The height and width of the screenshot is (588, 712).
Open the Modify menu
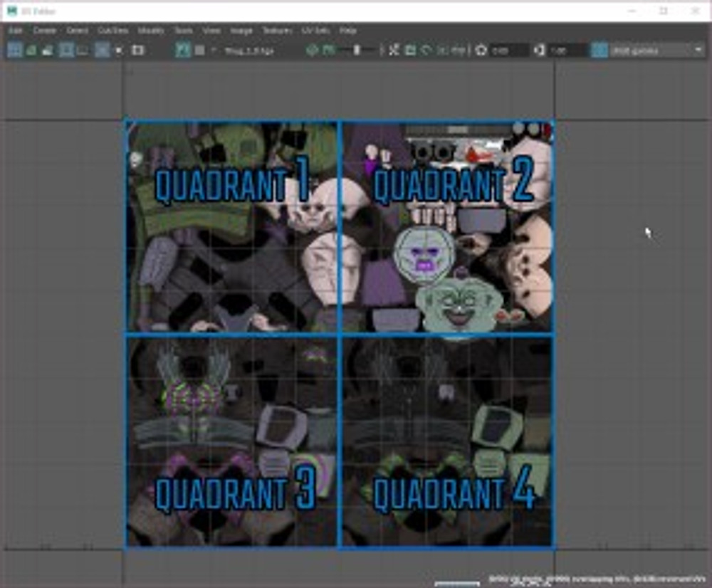click(151, 31)
